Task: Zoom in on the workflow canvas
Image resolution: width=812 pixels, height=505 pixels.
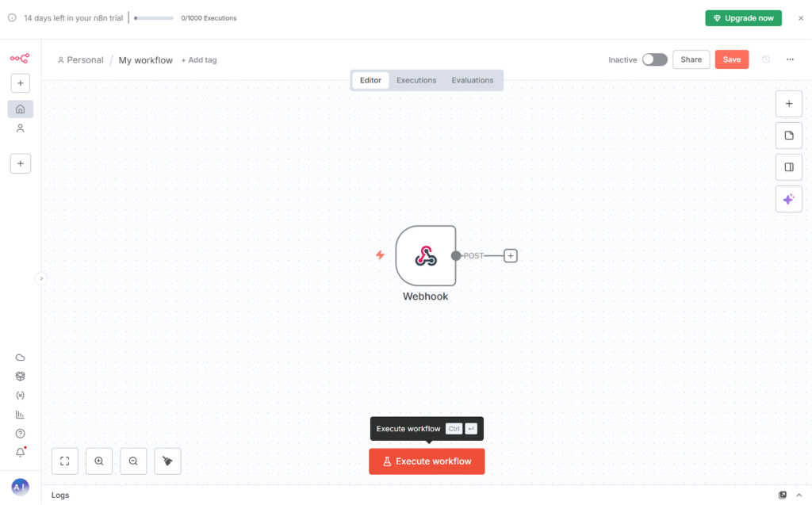Action: point(99,461)
